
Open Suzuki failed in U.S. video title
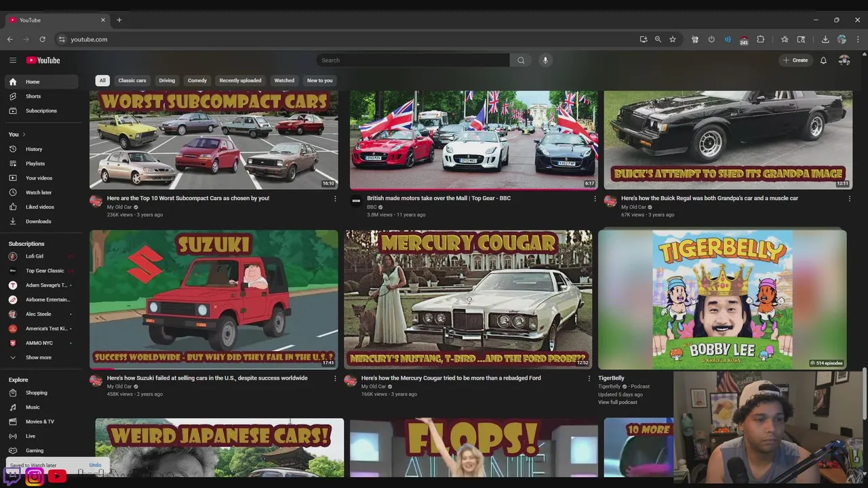click(x=207, y=378)
